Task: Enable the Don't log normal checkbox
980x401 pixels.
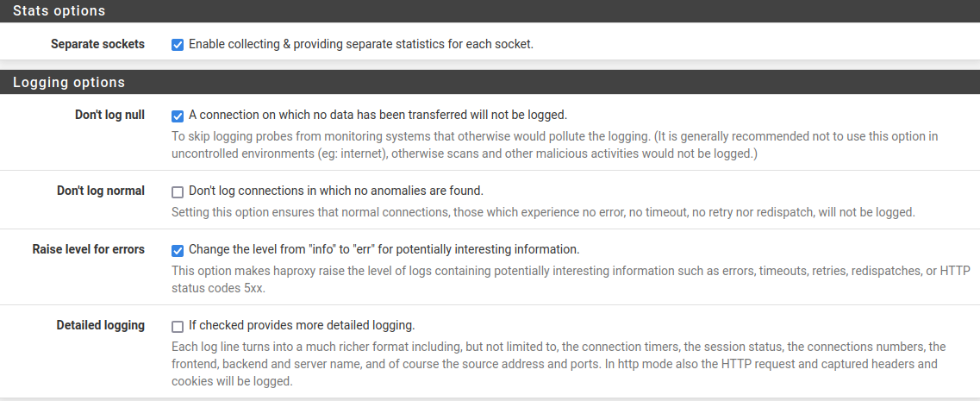Action: click(178, 191)
